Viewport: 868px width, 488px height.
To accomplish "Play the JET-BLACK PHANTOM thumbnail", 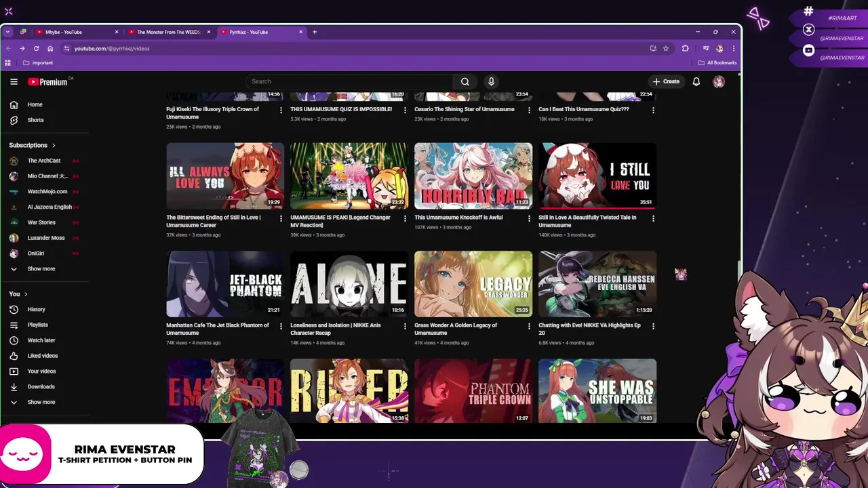I will (225, 284).
